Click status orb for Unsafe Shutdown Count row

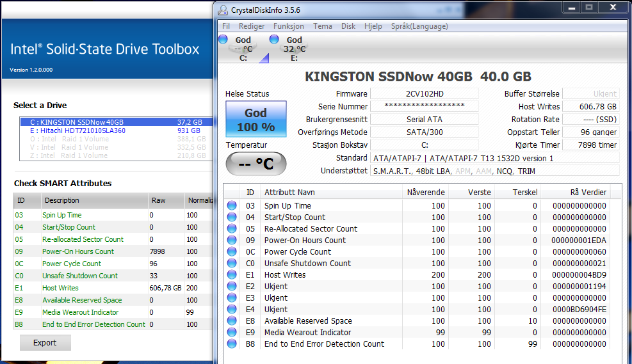(x=232, y=263)
